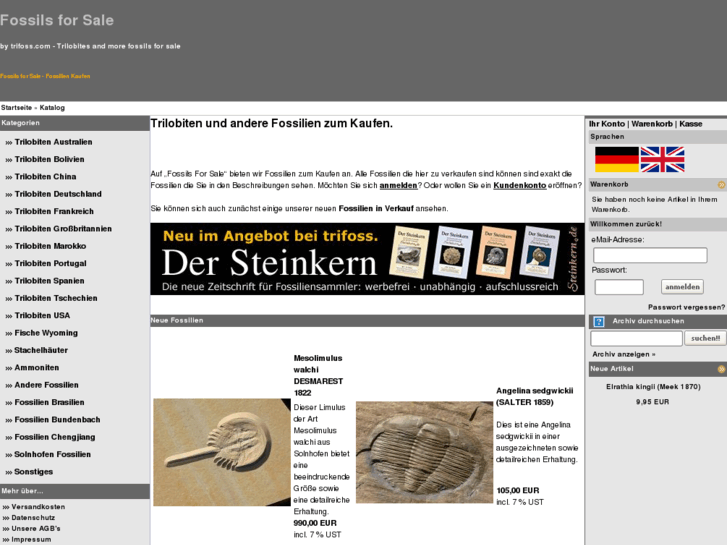
Task: Click the Warenkorb header arrow icon
Action: (x=721, y=185)
